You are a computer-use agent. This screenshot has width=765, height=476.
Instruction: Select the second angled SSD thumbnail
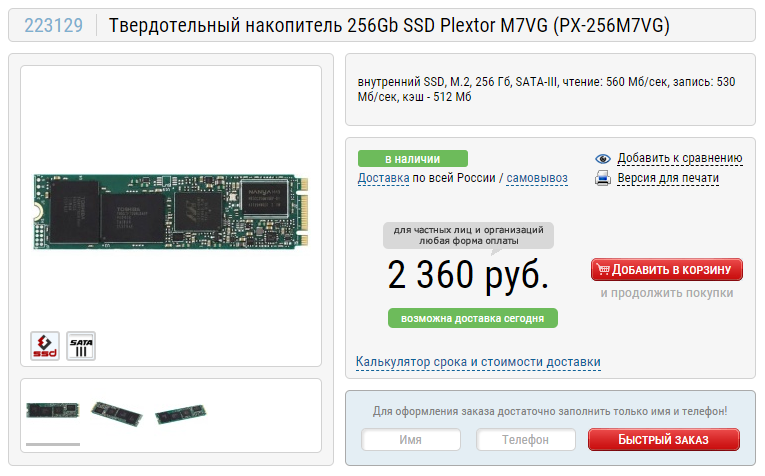point(117,413)
